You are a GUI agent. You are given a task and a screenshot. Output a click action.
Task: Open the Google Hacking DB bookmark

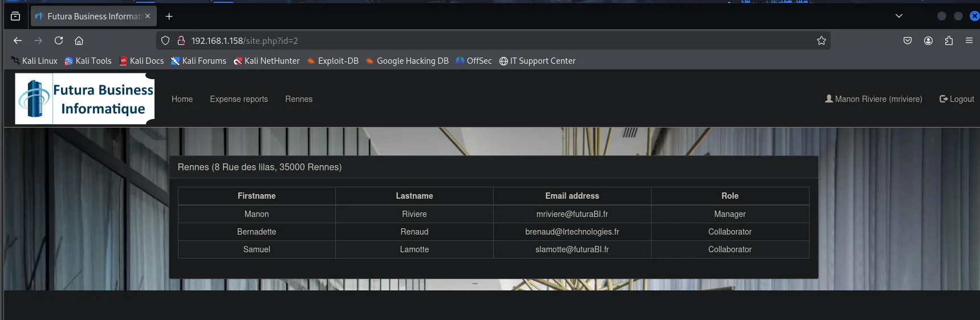pos(407,61)
